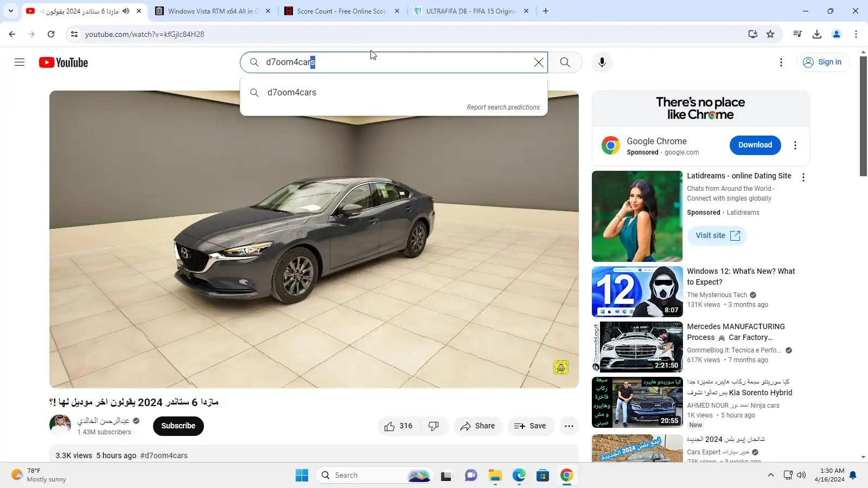Screen dimensions: 868x488
Task: Open the weather widget on taskbar
Action: pyautogui.click(x=38, y=476)
